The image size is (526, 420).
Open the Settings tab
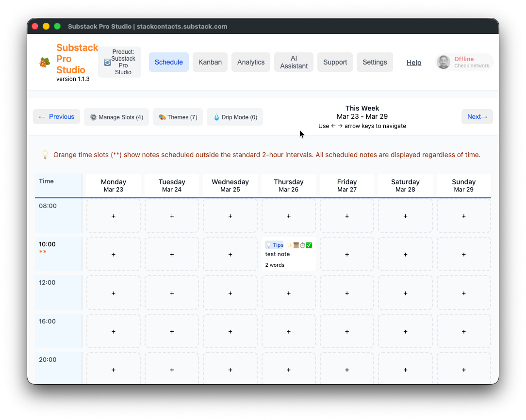(375, 62)
